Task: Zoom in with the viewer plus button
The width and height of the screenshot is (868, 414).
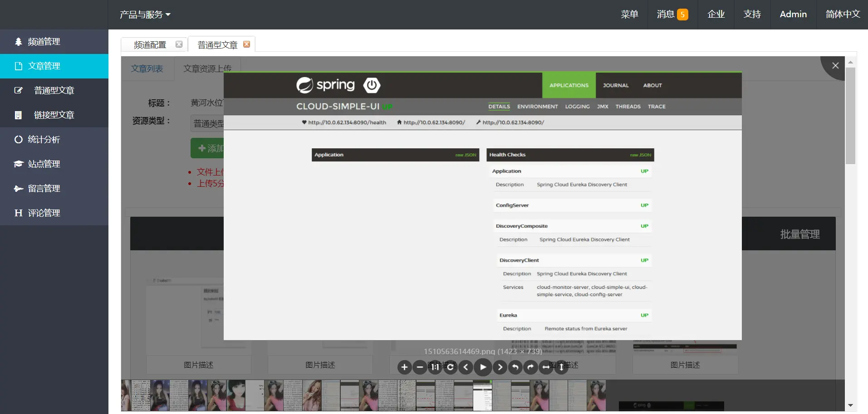Action: tap(405, 367)
